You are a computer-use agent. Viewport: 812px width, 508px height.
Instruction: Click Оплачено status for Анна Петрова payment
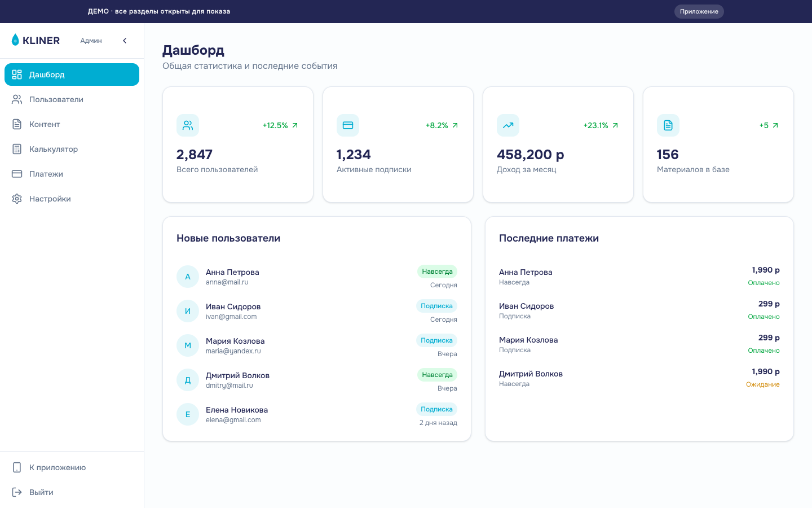coord(764,283)
